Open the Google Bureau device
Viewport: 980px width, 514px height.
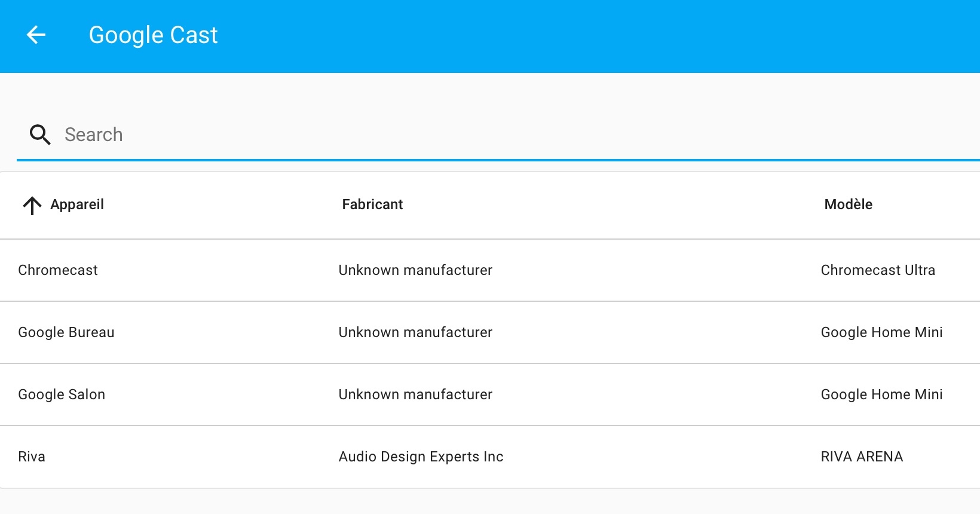pos(490,332)
